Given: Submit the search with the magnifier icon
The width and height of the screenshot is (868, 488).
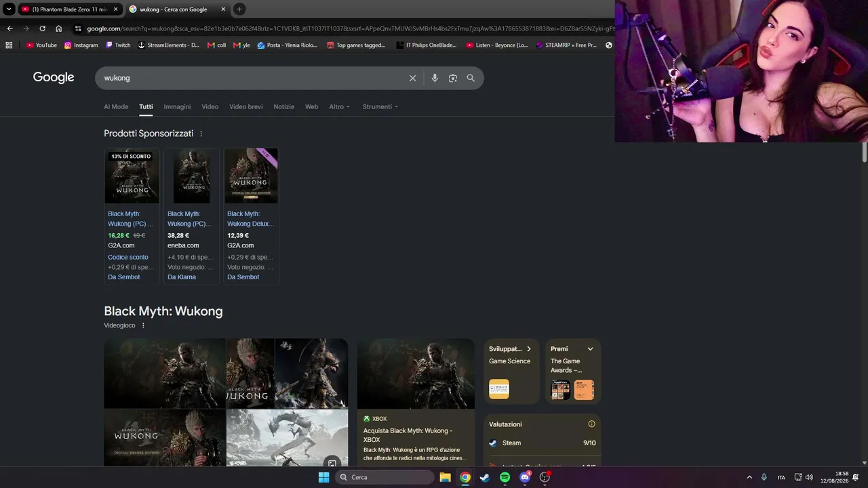Looking at the screenshot, I should click(x=471, y=78).
